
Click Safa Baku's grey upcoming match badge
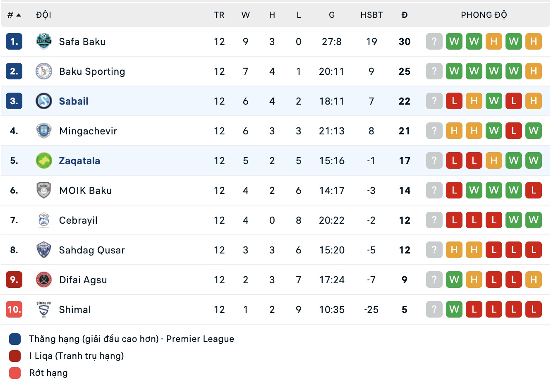434,41
